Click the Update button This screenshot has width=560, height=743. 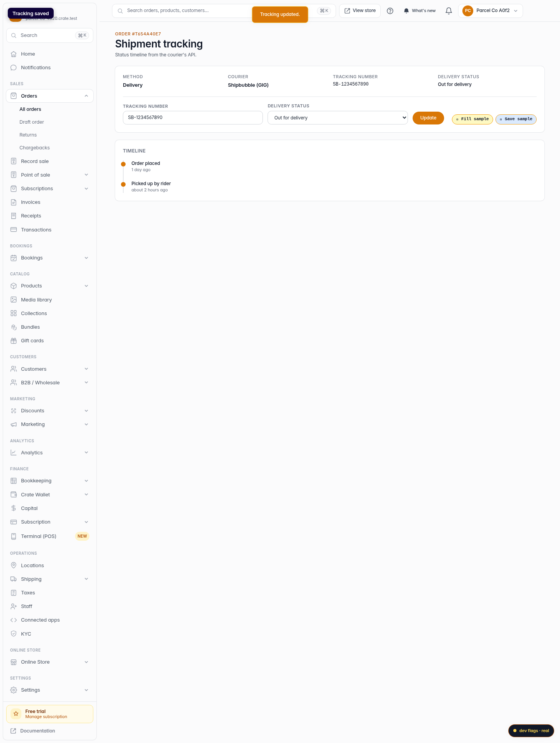pyautogui.click(x=428, y=118)
